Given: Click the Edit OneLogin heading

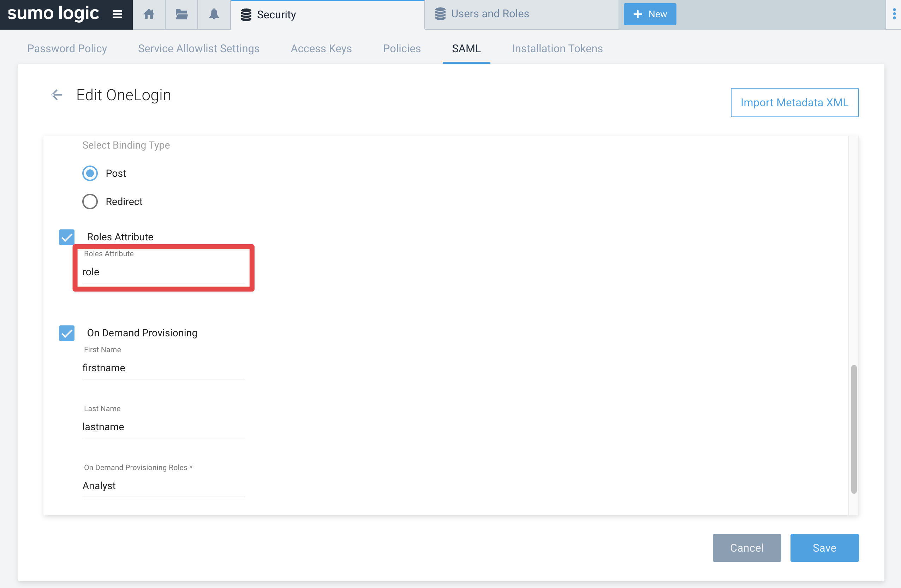Looking at the screenshot, I should tap(124, 95).
